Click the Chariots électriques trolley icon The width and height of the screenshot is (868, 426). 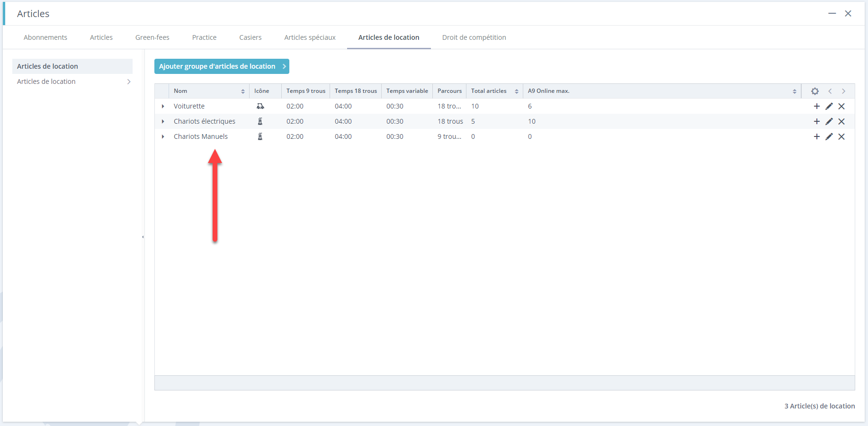[260, 121]
